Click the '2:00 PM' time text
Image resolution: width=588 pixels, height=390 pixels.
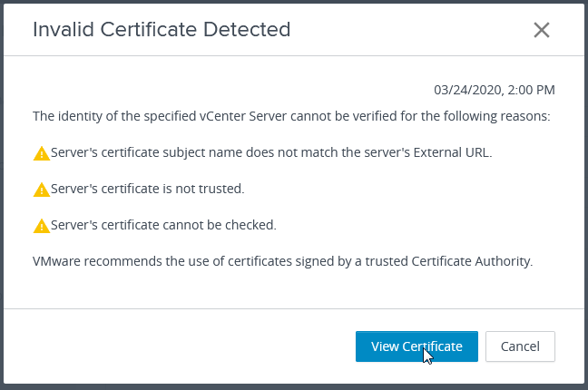tap(531, 90)
